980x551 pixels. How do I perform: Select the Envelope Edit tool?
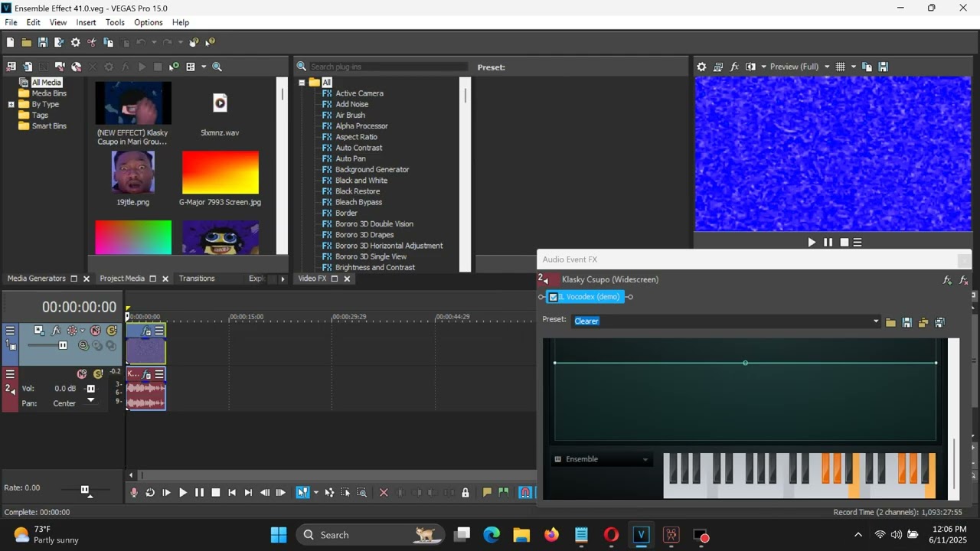click(x=329, y=493)
